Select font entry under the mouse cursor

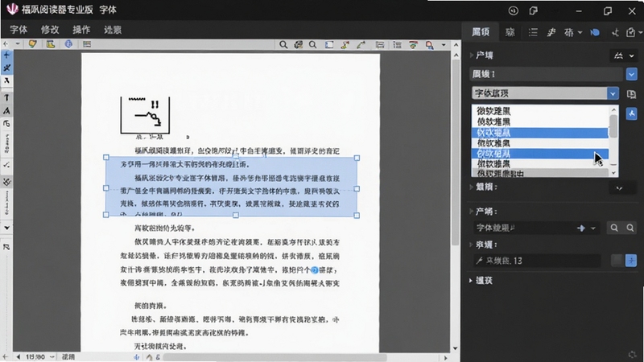point(539,154)
